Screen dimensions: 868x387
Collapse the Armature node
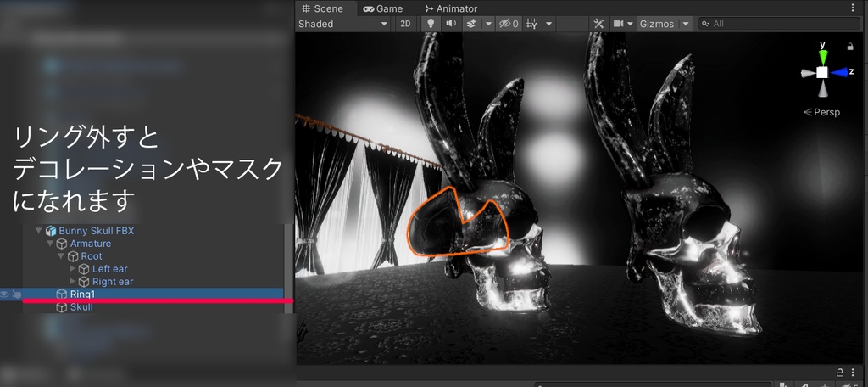[50, 244]
